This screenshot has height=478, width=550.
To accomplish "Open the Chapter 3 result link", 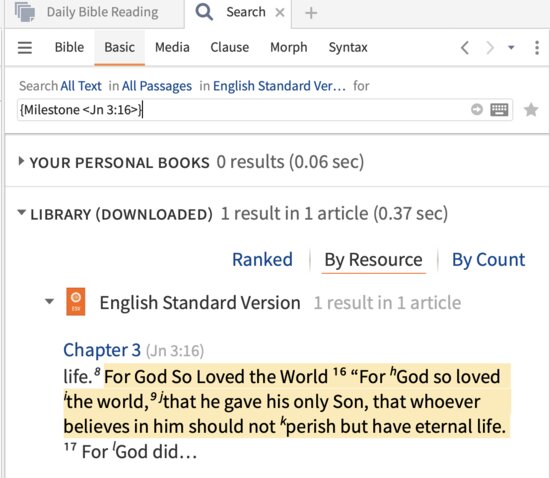I will [102, 350].
